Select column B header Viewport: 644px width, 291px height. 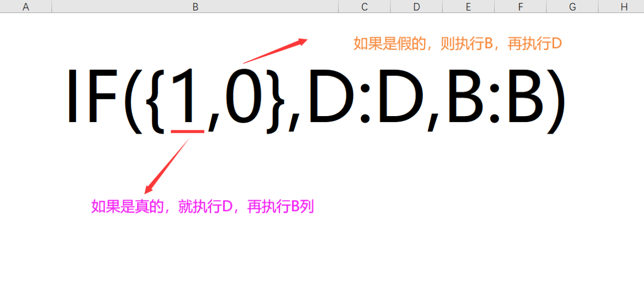pyautogui.click(x=195, y=7)
